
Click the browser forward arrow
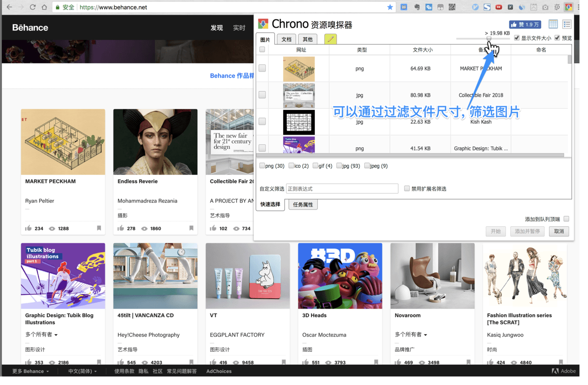click(21, 7)
